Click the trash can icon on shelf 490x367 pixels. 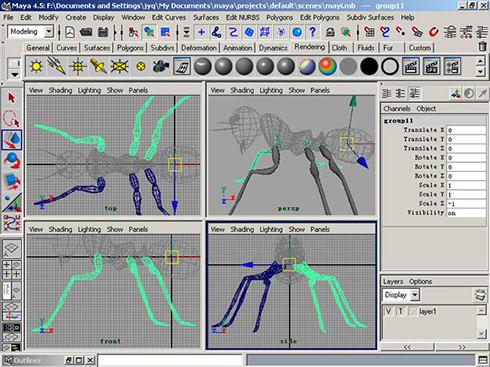[x=482, y=46]
